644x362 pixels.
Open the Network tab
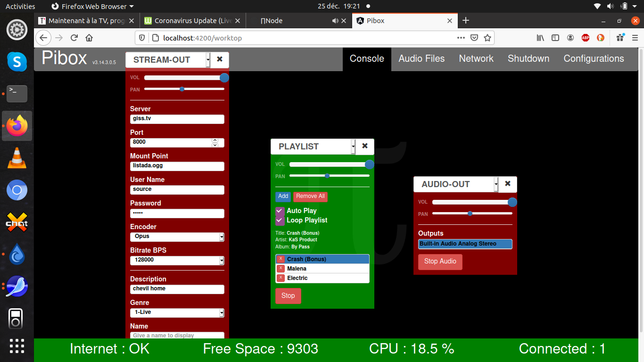(476, 59)
